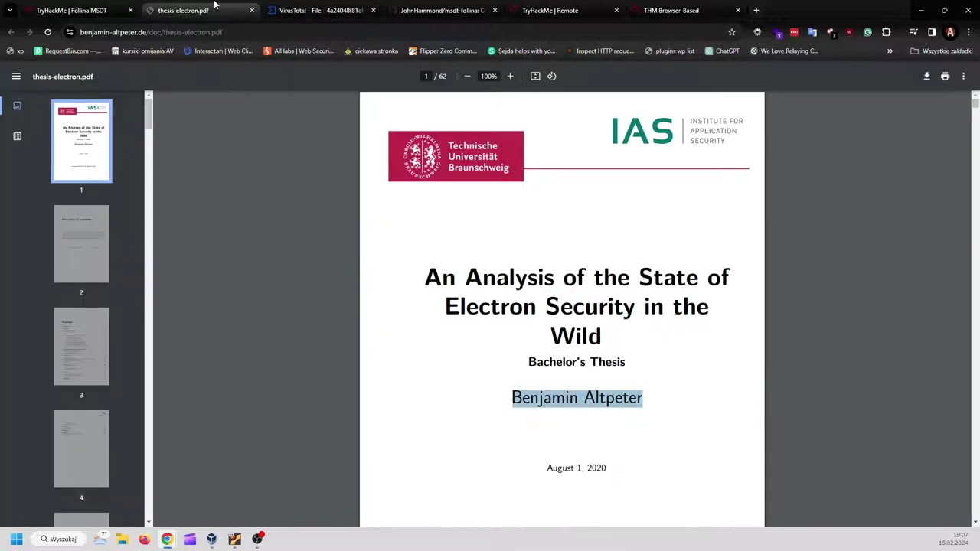Switch to VirusTotal File tab
Image resolution: width=980 pixels, height=551 pixels.
[320, 11]
